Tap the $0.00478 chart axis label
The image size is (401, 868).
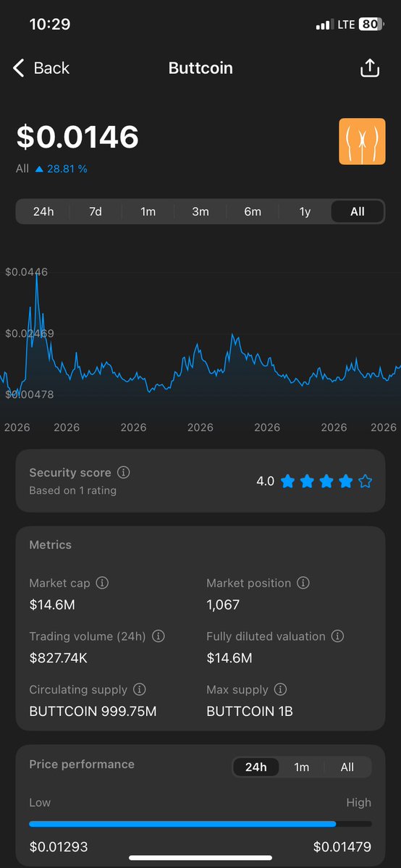(x=30, y=395)
